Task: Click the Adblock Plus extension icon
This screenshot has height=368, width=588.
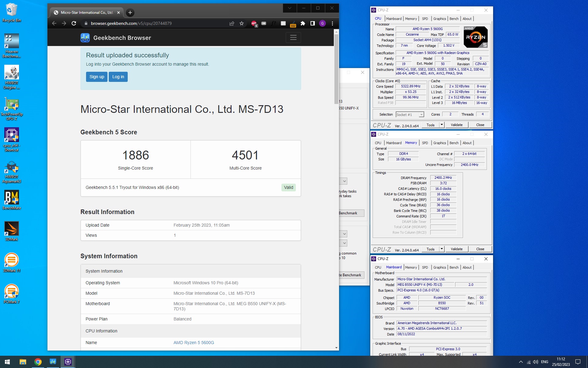Action: [x=254, y=23]
